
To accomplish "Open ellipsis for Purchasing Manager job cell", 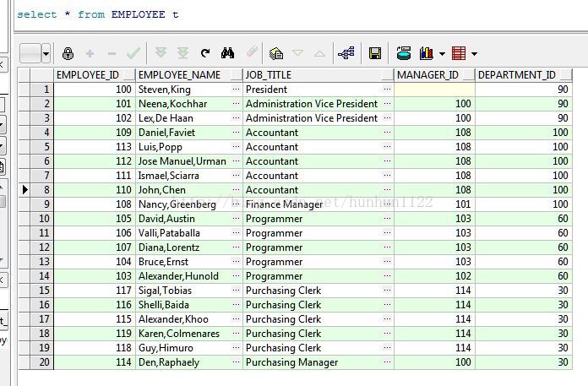I will 388,362.
